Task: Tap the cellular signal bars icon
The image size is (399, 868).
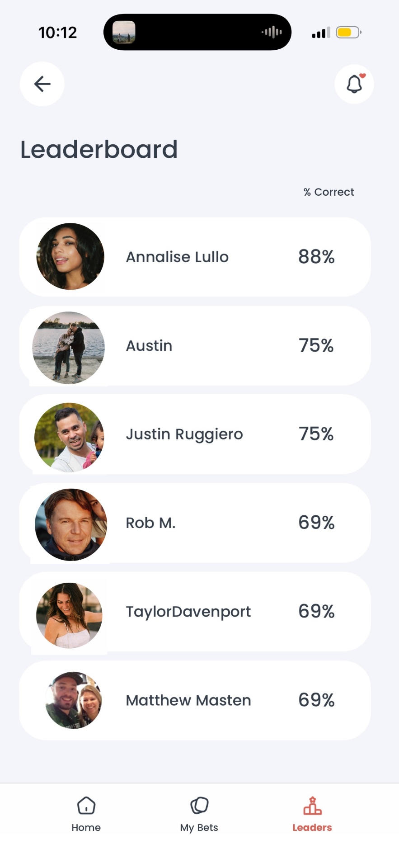Action: coord(321,33)
